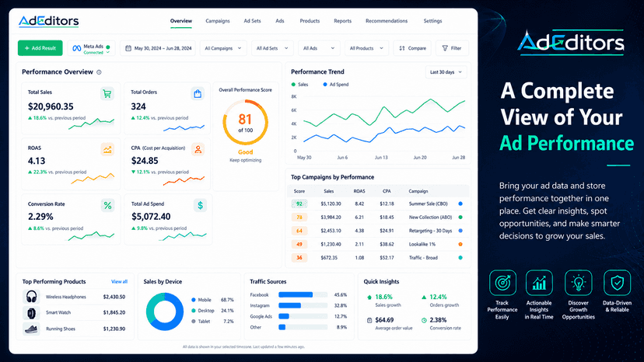Open the All Ad Sets dropdown
This screenshot has width=644, height=362.
(272, 48)
